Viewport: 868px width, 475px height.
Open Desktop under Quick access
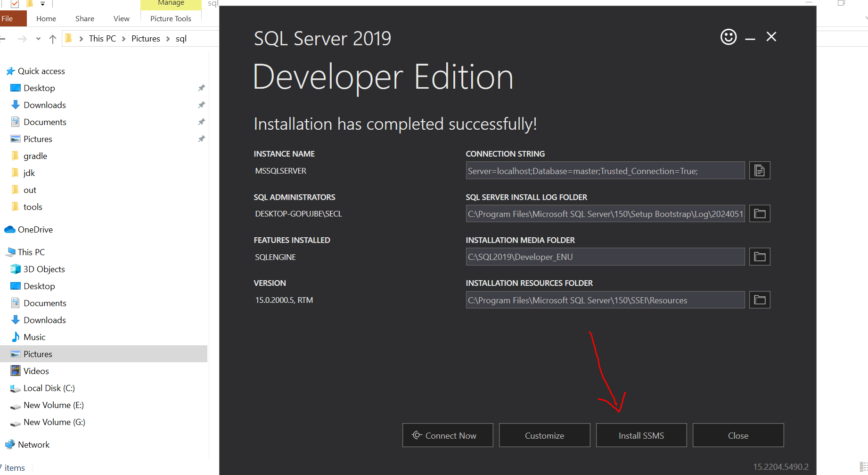[39, 88]
